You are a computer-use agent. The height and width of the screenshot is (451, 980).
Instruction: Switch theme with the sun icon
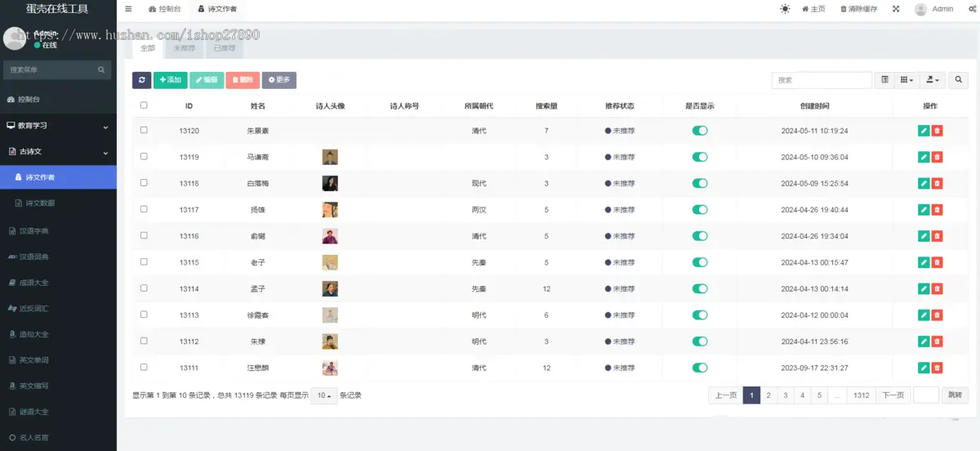coord(785,9)
